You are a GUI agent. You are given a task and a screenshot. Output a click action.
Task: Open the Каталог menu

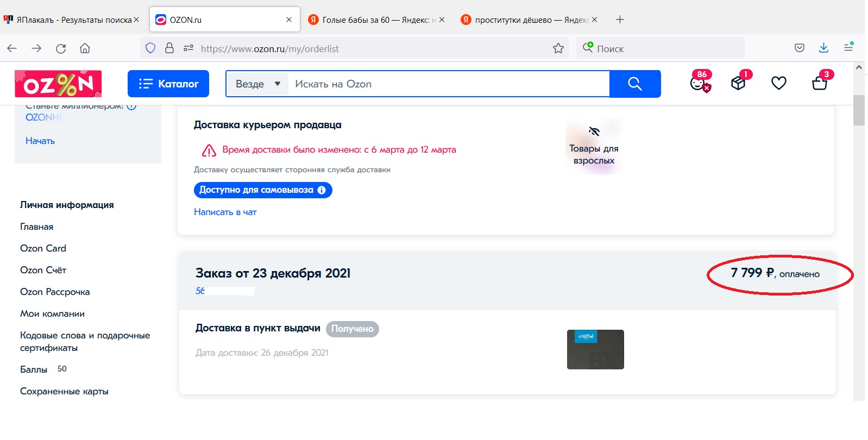[168, 84]
